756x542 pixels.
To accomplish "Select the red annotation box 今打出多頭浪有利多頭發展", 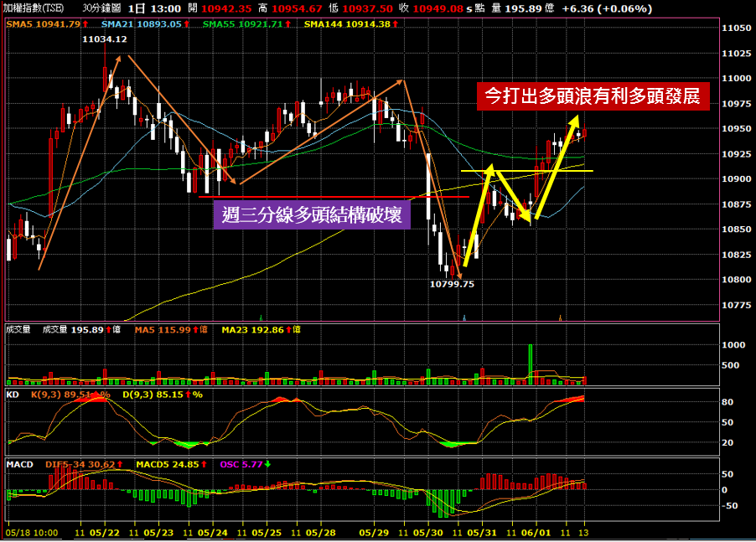I will pyautogui.click(x=594, y=95).
